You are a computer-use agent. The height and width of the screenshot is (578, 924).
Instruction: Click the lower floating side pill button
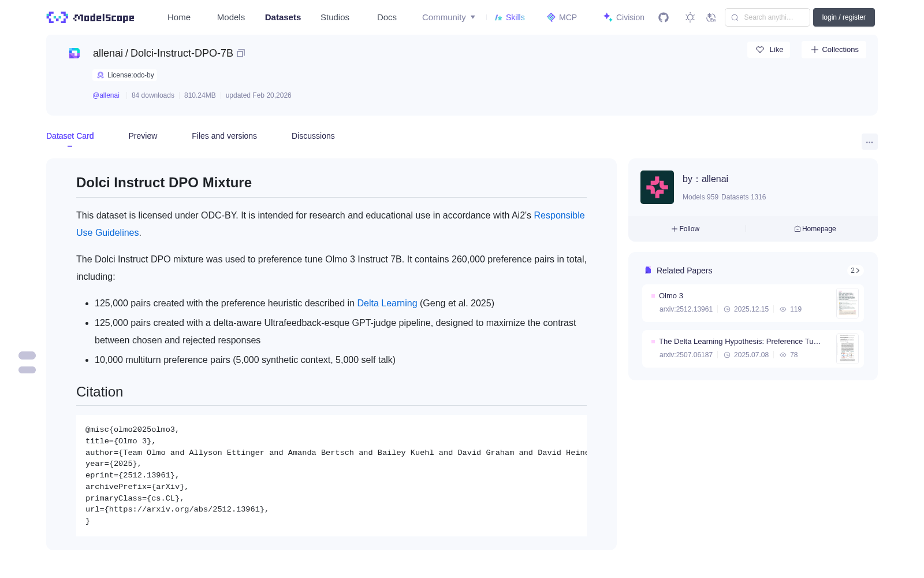point(27,370)
